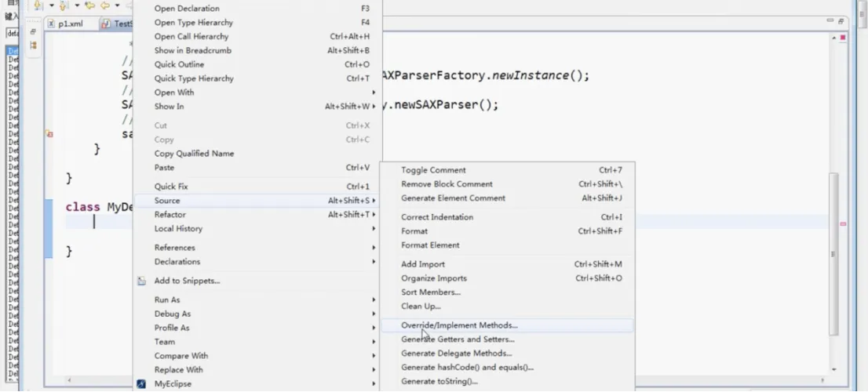The width and height of the screenshot is (868, 392).
Task: Choose Override/Implement Methods...
Action: pos(507,325)
